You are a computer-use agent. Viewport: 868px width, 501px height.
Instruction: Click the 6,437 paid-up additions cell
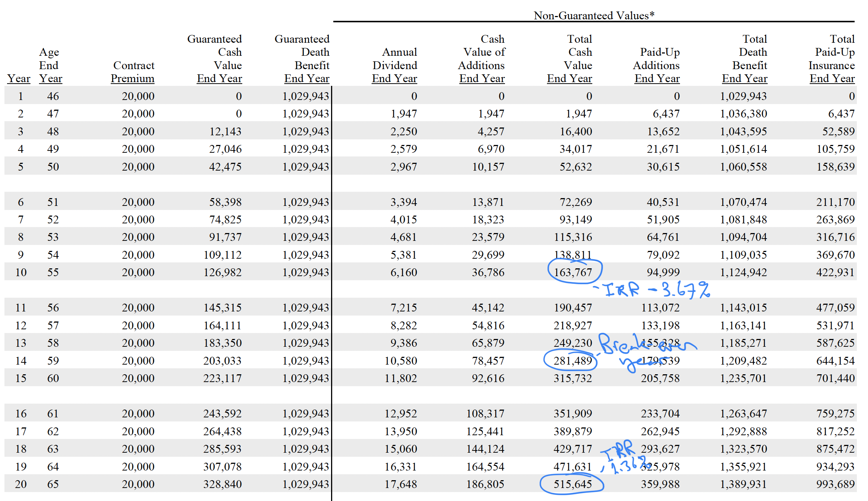(666, 114)
